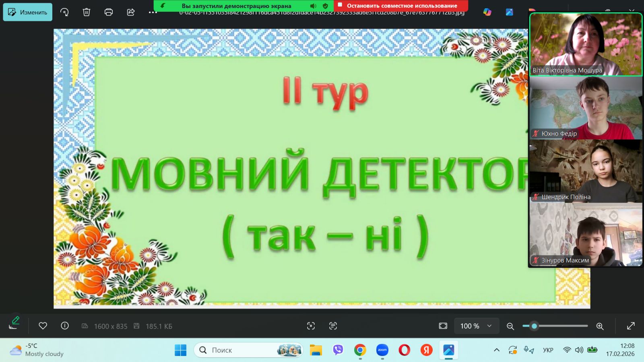Switch the УКР keyboard language
Image resolution: width=644 pixels, height=362 pixels.
click(x=548, y=350)
